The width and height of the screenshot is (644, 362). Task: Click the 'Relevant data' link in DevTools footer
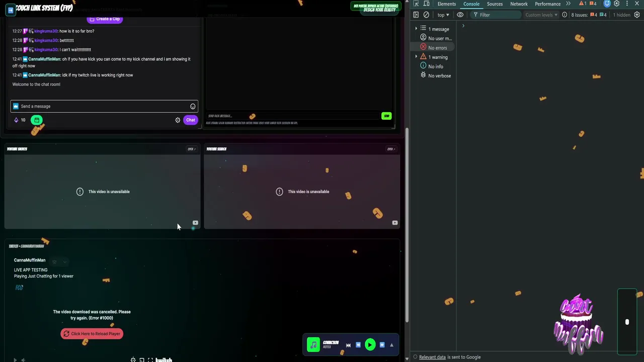[432, 357]
